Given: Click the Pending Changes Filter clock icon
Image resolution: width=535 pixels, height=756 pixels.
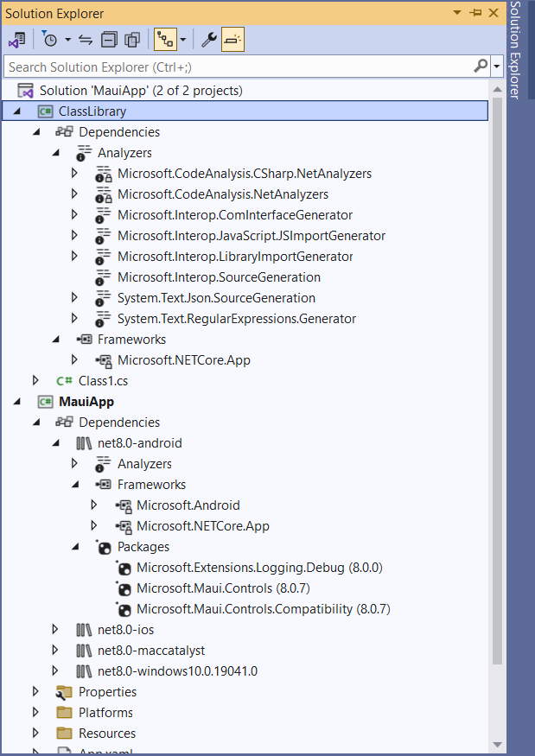Looking at the screenshot, I should click(x=48, y=39).
